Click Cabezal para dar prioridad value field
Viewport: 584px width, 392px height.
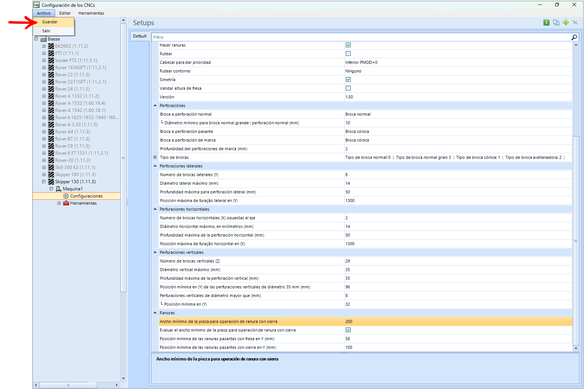click(x=458, y=62)
